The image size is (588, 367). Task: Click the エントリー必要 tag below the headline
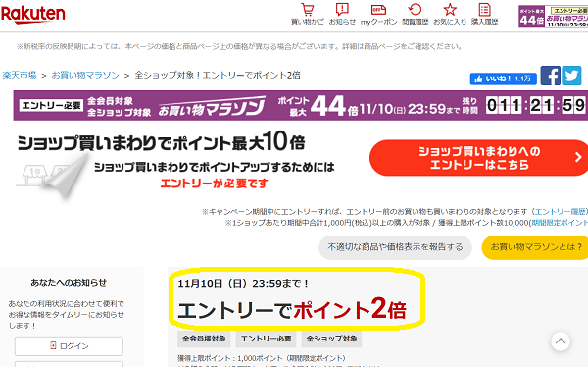pyautogui.click(x=266, y=339)
